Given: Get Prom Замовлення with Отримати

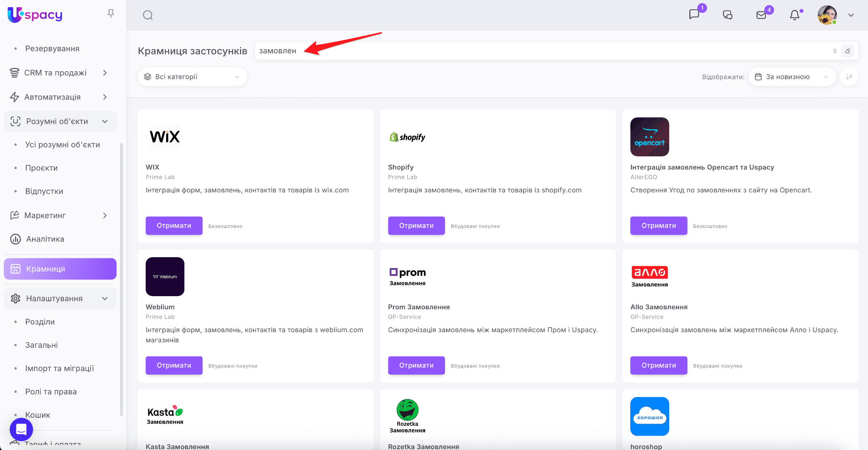Looking at the screenshot, I should [x=417, y=366].
